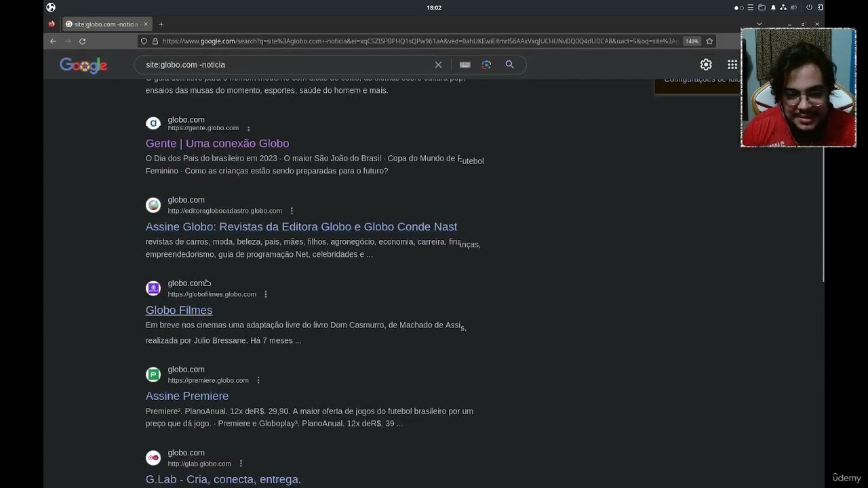Open the Gente | Uma conexão Globo result
This screenshot has width=868, height=488.
(217, 143)
